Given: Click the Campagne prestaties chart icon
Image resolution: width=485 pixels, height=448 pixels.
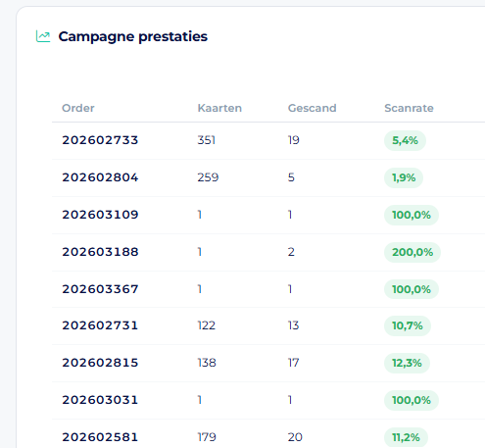Looking at the screenshot, I should pyautogui.click(x=43, y=36).
